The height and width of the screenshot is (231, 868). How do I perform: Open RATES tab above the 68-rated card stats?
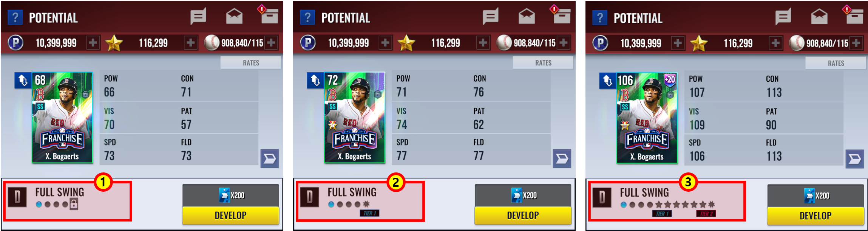pos(251,63)
